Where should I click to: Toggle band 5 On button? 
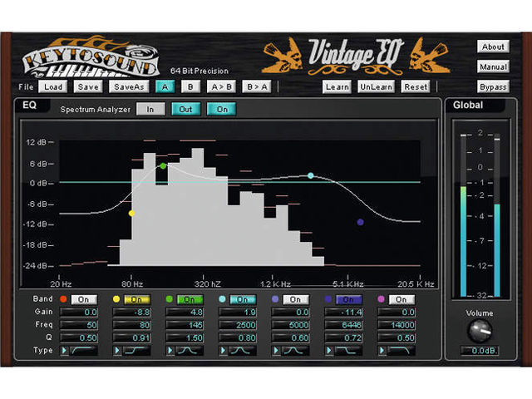coord(296,299)
